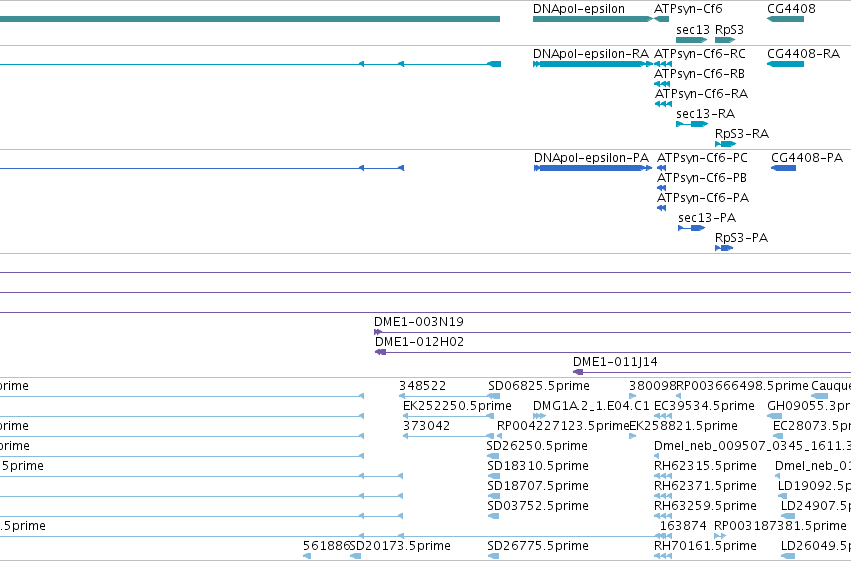Screen dimensions: 851x561
Task: Select the RH62315.5prime EST label
Action: click(705, 466)
